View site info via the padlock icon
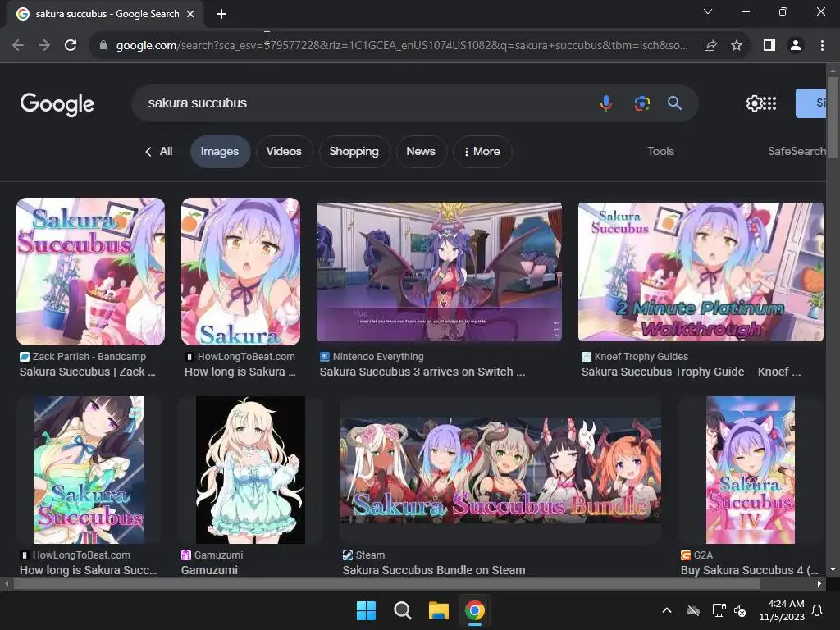Image resolution: width=840 pixels, height=630 pixels. click(x=103, y=46)
